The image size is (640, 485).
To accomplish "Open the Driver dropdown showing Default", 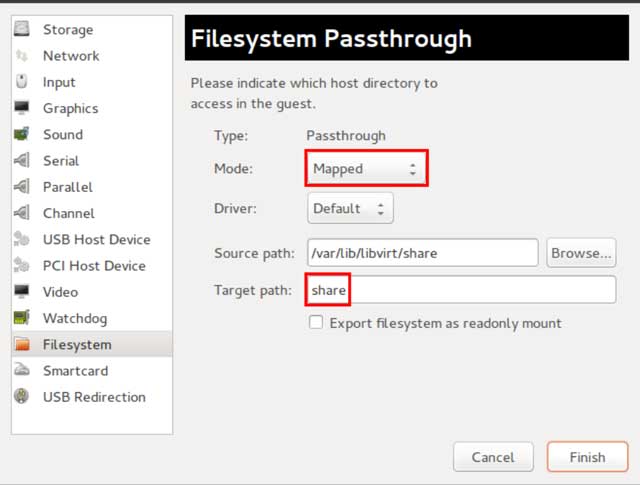I will point(350,209).
